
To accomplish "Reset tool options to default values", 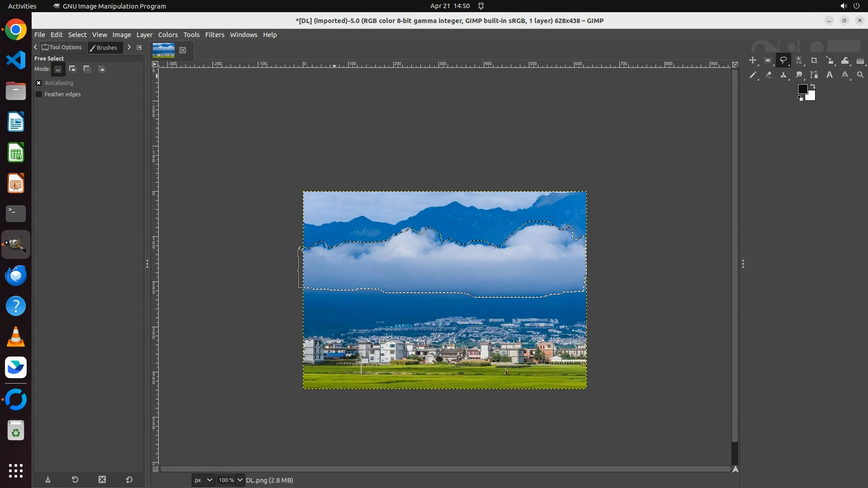I will pos(129,480).
